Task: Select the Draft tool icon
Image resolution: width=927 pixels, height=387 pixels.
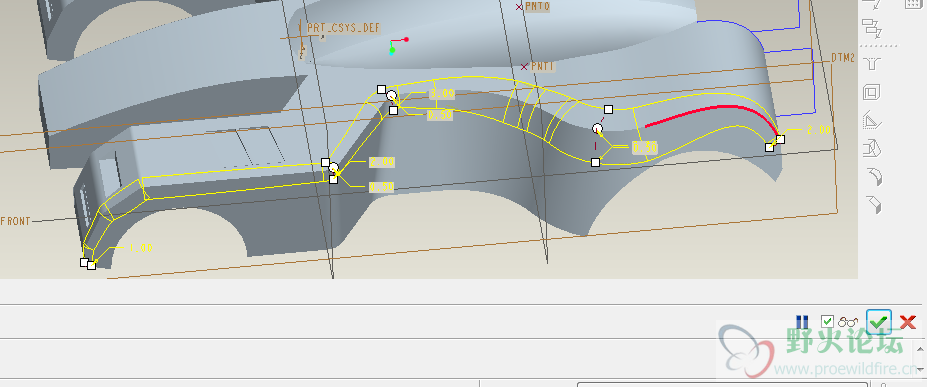Action: coord(872,148)
